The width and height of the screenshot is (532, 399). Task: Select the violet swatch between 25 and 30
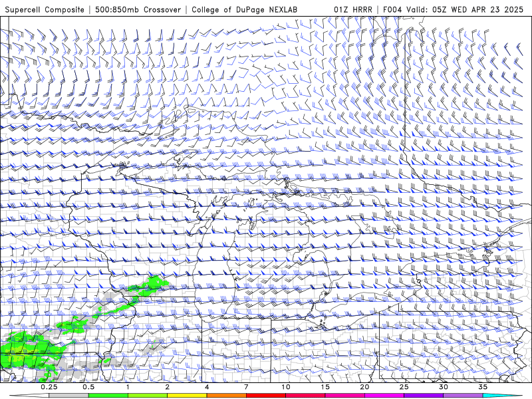pyautogui.click(x=424, y=396)
